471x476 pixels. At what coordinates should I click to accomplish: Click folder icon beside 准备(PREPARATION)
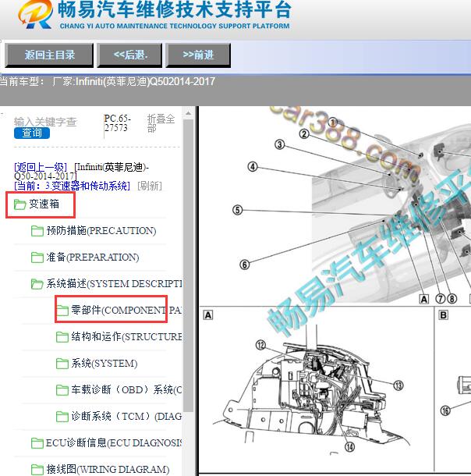coord(37,258)
